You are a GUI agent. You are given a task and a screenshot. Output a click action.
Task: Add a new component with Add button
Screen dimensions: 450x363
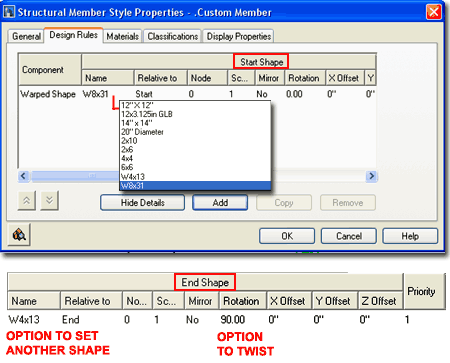(x=220, y=203)
